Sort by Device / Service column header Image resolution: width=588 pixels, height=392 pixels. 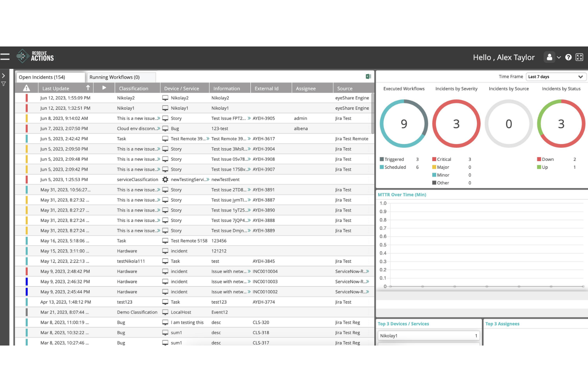182,89
